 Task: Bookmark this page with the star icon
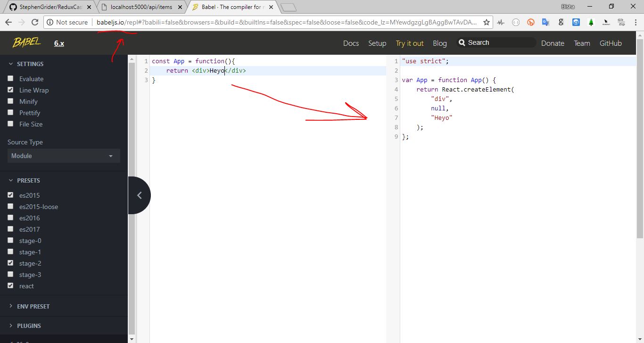click(x=487, y=22)
